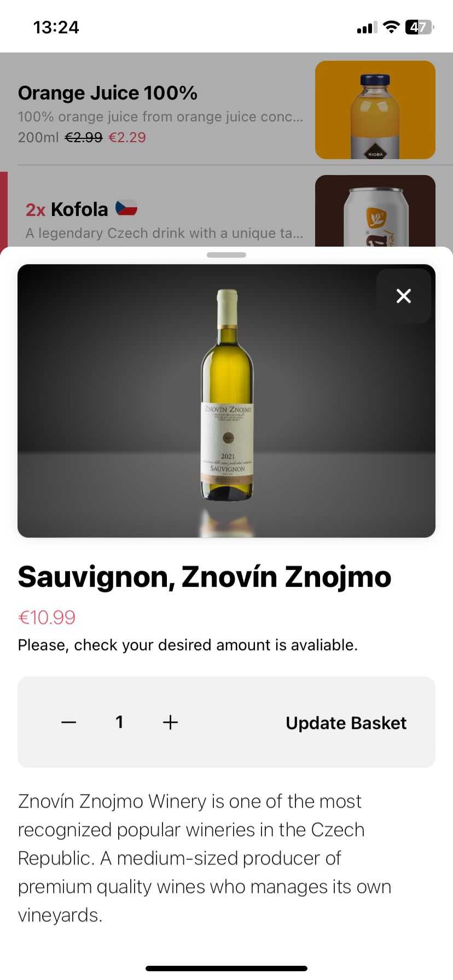Tap the 2x quantity badge on Kofola
453x980 pixels.
(36, 209)
